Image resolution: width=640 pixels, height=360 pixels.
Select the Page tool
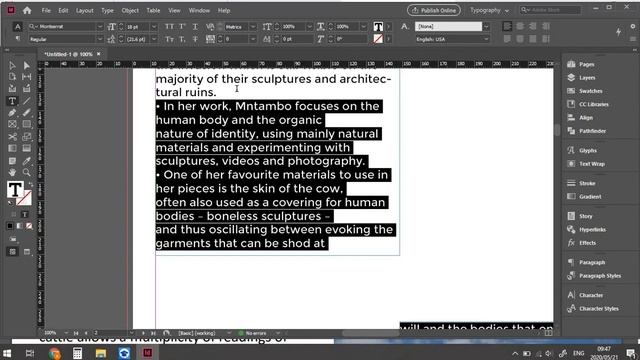pos(12,77)
